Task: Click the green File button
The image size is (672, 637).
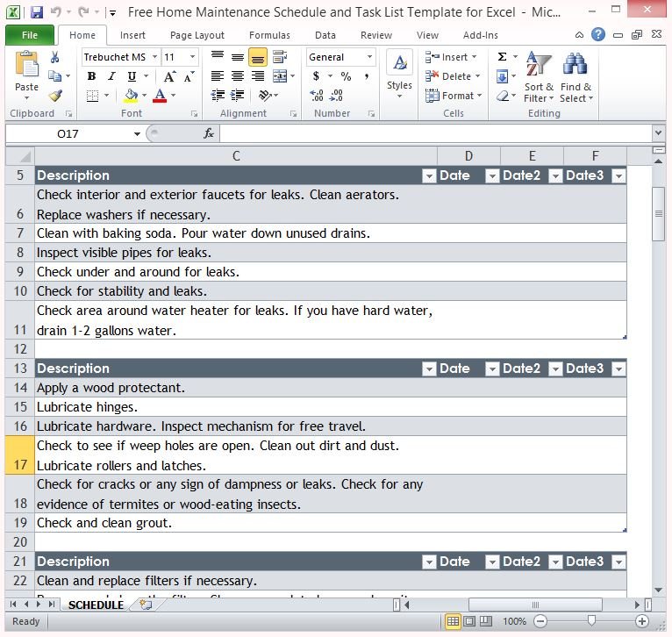Action: [30, 35]
